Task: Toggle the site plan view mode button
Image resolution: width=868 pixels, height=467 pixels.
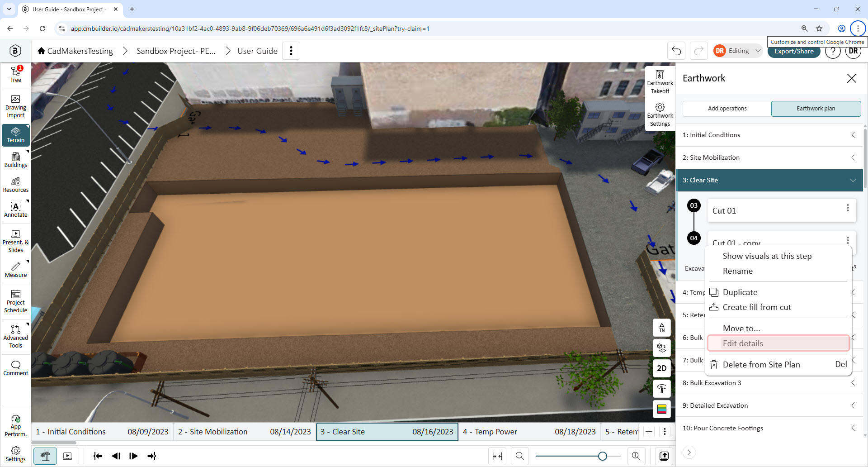Action: pyautogui.click(x=45, y=456)
